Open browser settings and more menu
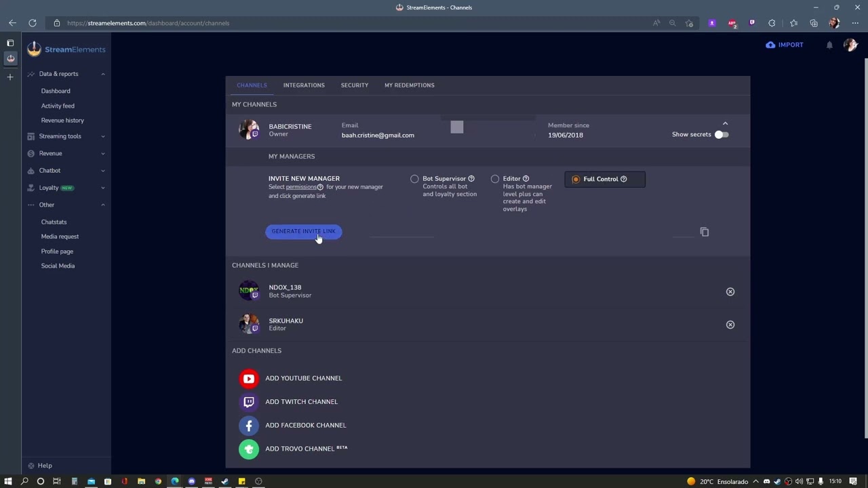Image resolution: width=868 pixels, height=488 pixels. [855, 23]
